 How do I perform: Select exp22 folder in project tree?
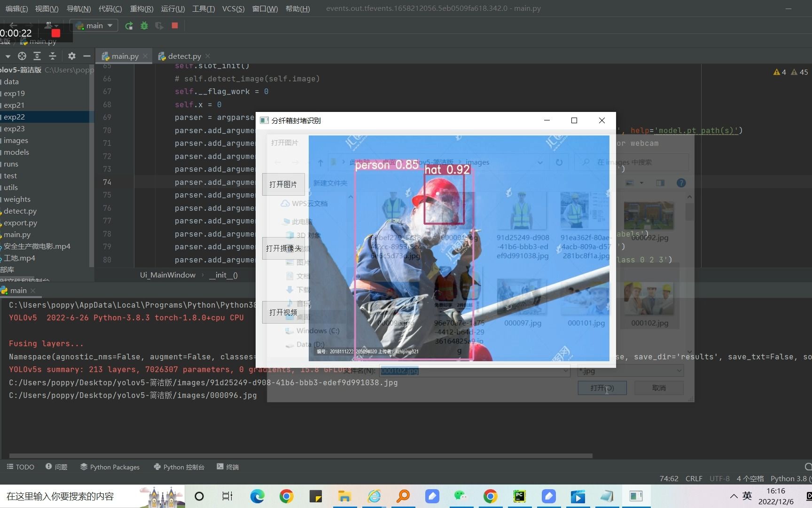(x=14, y=117)
